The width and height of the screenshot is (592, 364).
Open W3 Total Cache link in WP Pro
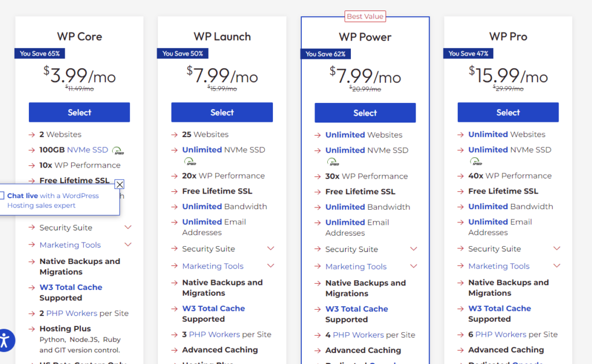500,308
